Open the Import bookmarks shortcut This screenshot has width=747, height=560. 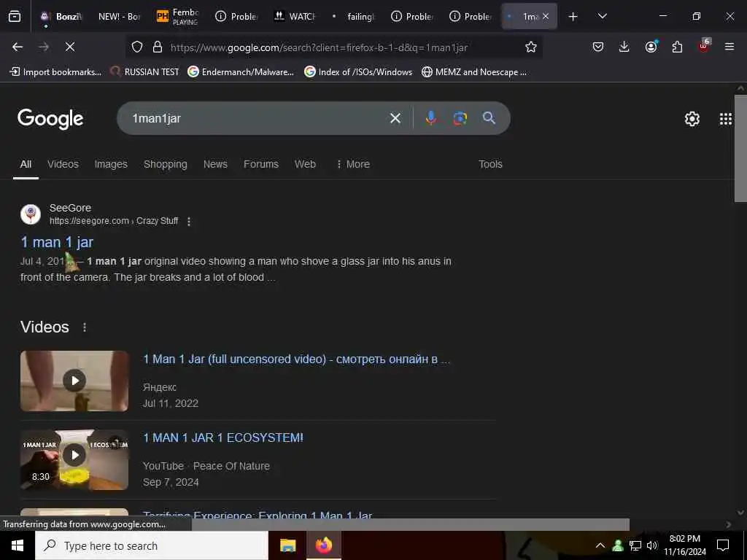[x=55, y=72]
